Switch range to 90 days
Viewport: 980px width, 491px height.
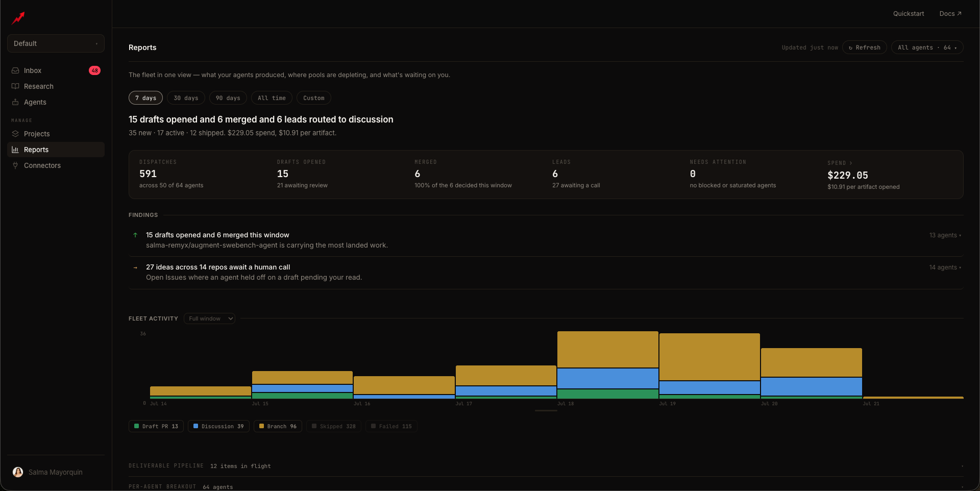click(x=228, y=98)
